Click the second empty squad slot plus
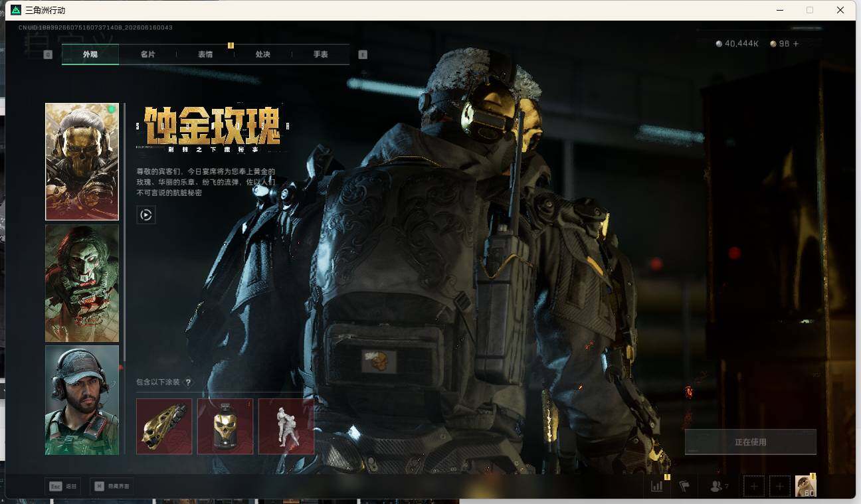 click(780, 486)
